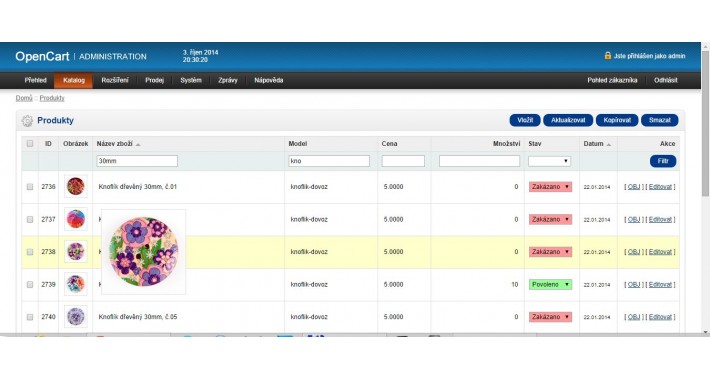The image size is (710, 380).
Task: Click the Aktualizovat button
Action: click(x=568, y=120)
